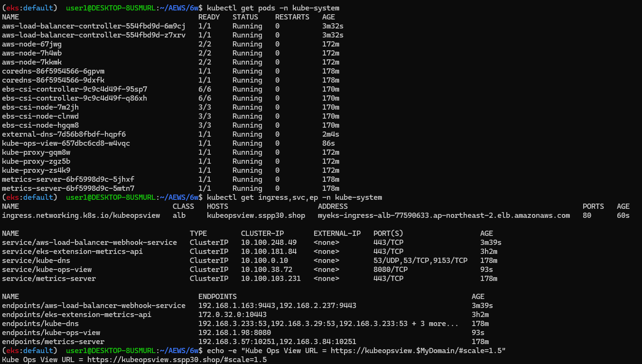This screenshot has width=642, height=364.
Task: Click metrics-server-6bf5998d9c-5jhxf pod name
Action: click(x=68, y=179)
